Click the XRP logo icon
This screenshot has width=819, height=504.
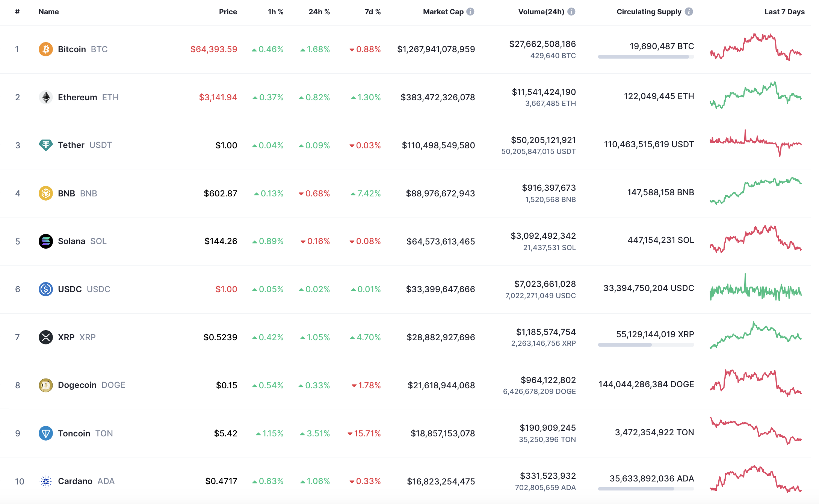(45, 337)
